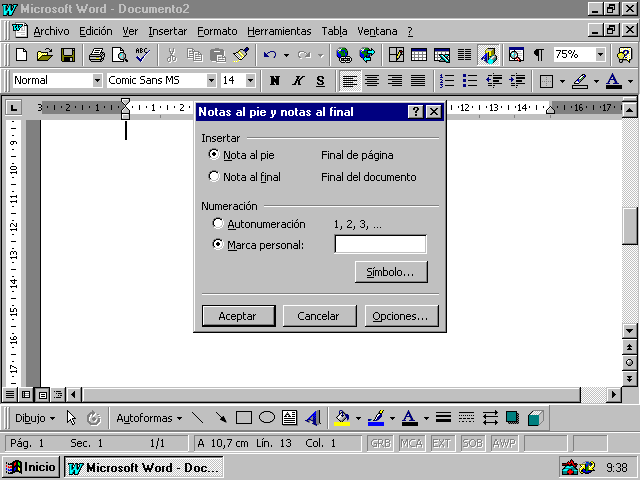Insert WordArt from Drawing toolbar

click(x=313, y=418)
